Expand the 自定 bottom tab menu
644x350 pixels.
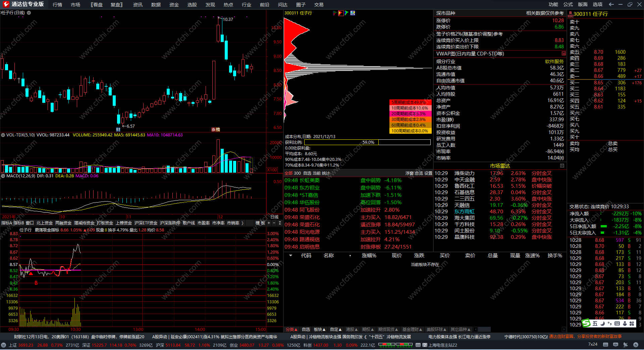coord(336,330)
